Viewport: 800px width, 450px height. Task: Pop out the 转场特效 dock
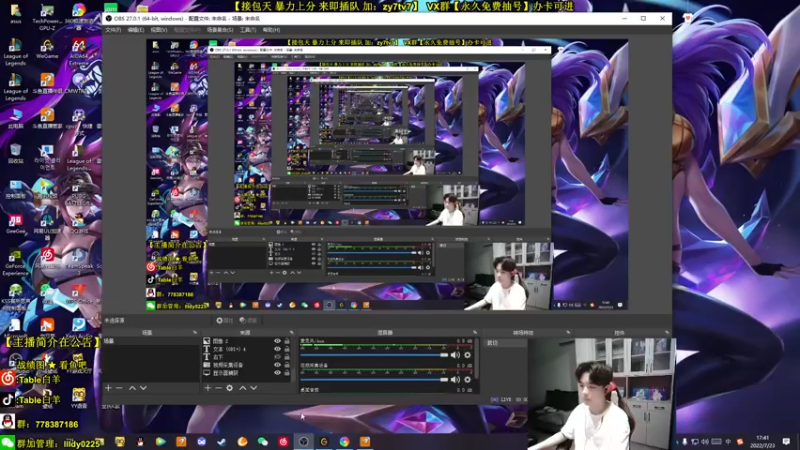click(568, 333)
